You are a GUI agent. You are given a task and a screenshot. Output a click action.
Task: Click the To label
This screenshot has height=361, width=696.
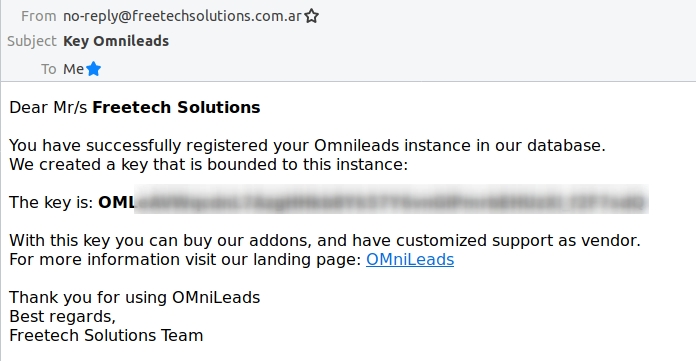(49, 69)
